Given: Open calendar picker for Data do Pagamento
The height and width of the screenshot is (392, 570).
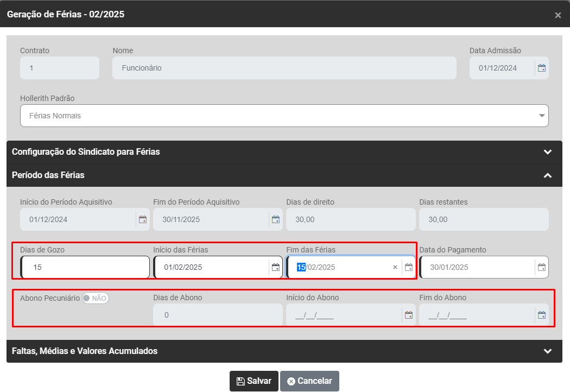Looking at the screenshot, I should pos(541,267).
